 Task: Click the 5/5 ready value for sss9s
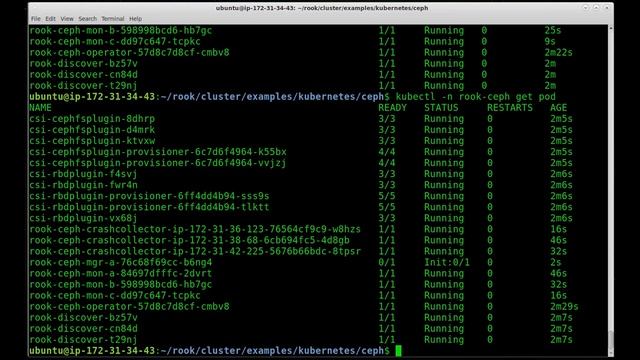387,196
